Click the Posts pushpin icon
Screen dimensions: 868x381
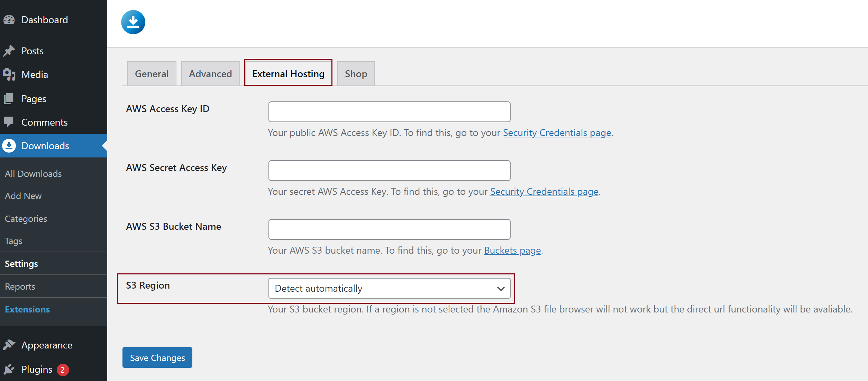pyautogui.click(x=9, y=51)
